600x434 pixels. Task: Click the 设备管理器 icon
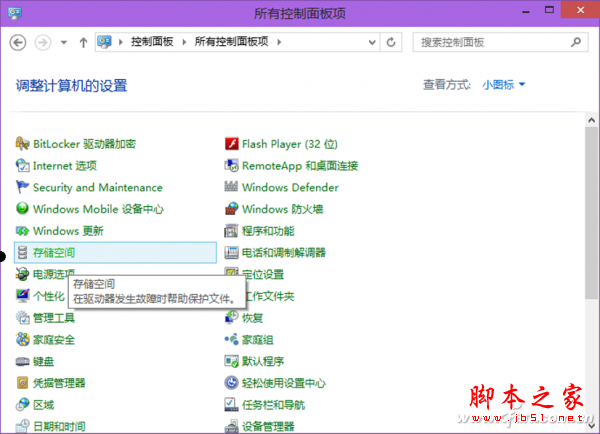[x=232, y=426]
